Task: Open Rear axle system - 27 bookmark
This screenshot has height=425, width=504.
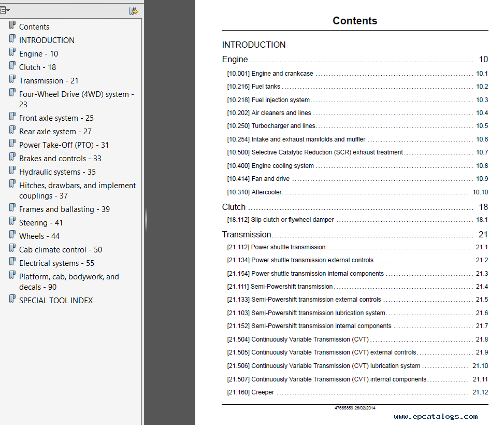Action: pyautogui.click(x=55, y=132)
